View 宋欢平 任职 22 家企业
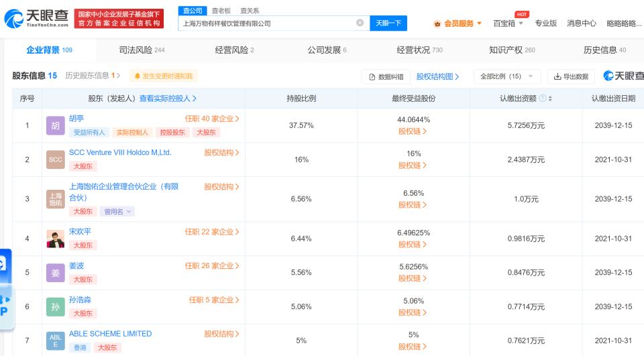 [x=212, y=232]
